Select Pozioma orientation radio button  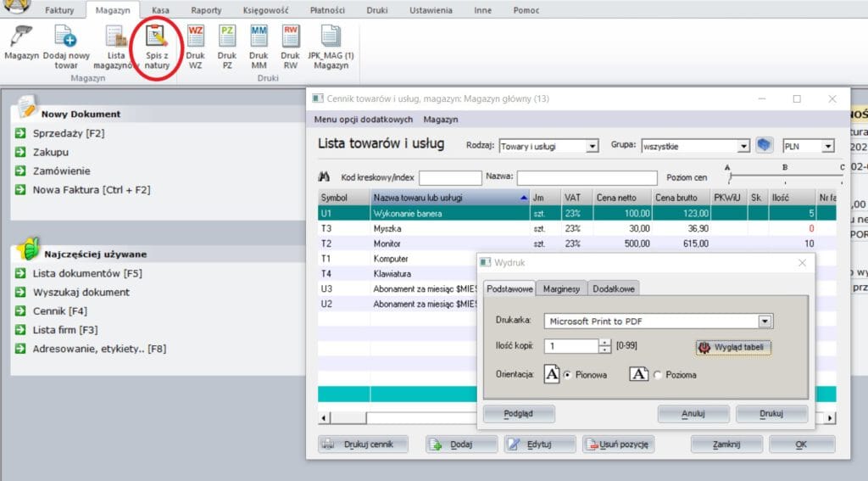click(657, 375)
